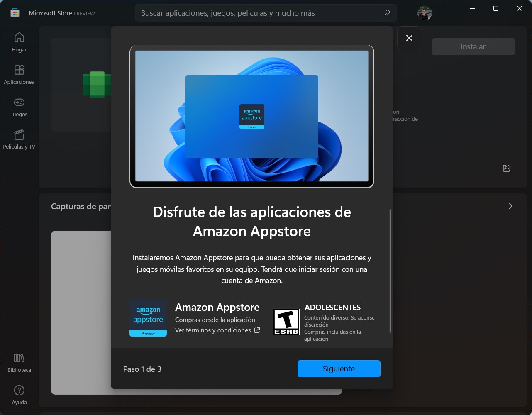532x415 pixels.
Task: Open the Hogar home section
Action: [19, 42]
